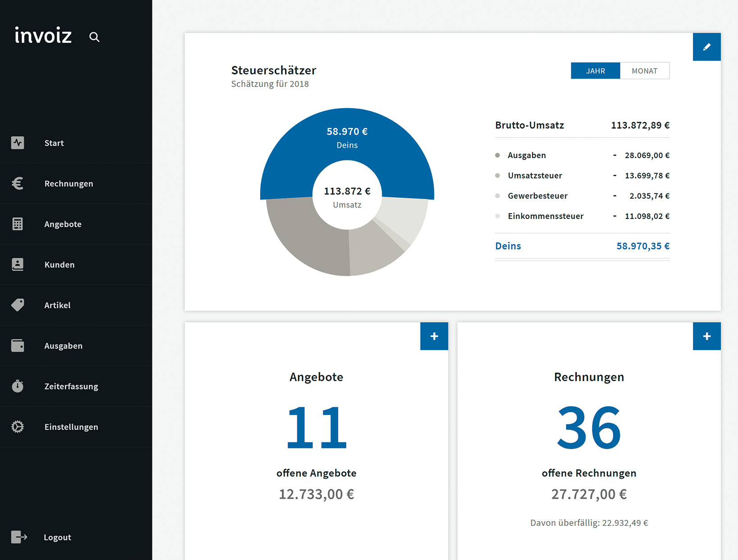Open Zeiterfassung stopwatch icon

coord(18,386)
